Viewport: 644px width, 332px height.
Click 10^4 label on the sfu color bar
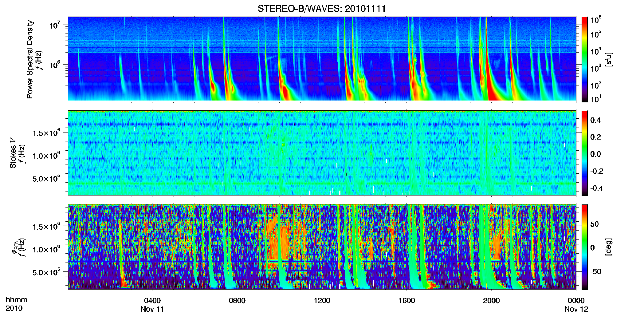click(x=596, y=51)
